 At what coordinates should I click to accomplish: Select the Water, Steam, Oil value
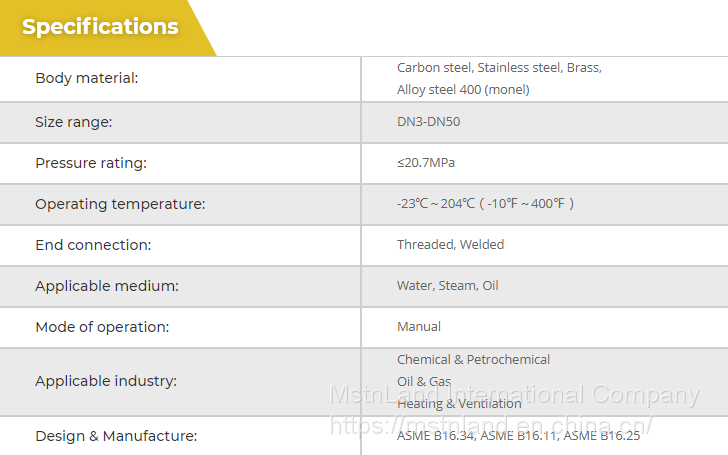coord(447,286)
